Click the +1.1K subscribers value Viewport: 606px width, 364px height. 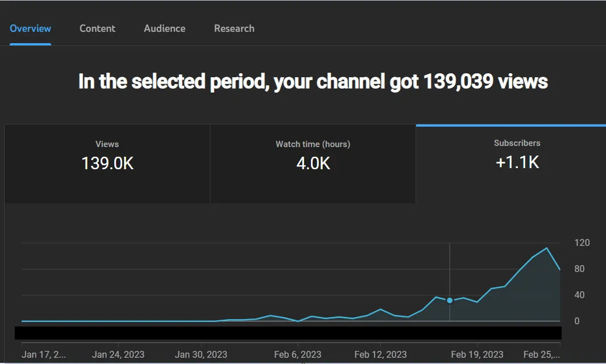[517, 162]
